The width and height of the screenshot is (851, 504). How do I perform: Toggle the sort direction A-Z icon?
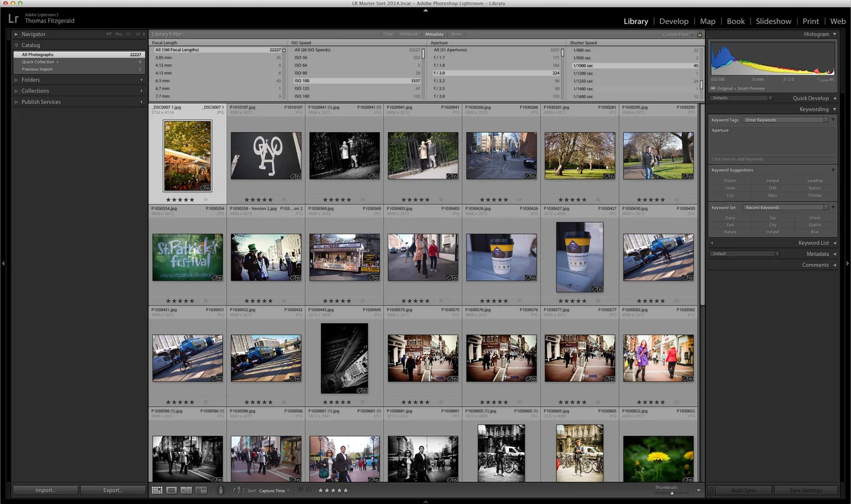[239, 490]
